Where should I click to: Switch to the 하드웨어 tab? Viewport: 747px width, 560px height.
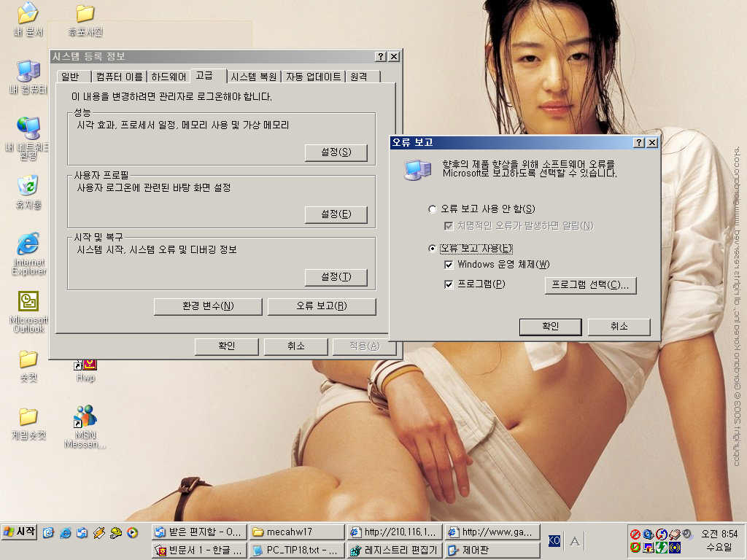coord(169,77)
